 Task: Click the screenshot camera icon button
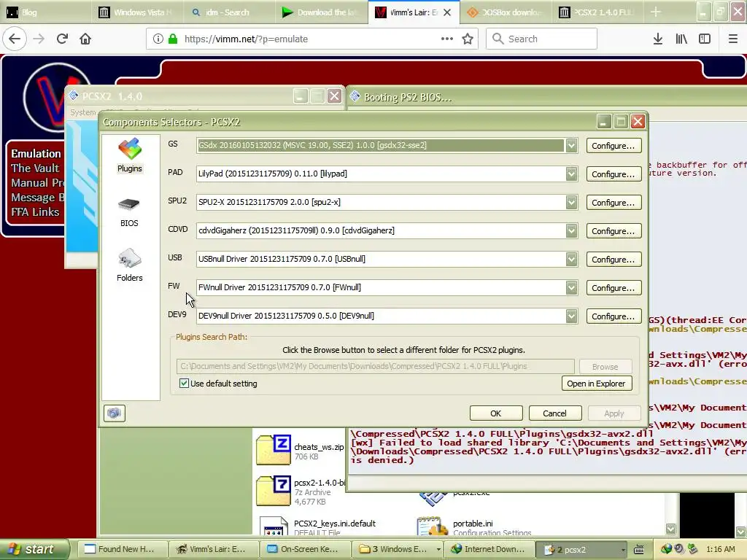point(115,413)
